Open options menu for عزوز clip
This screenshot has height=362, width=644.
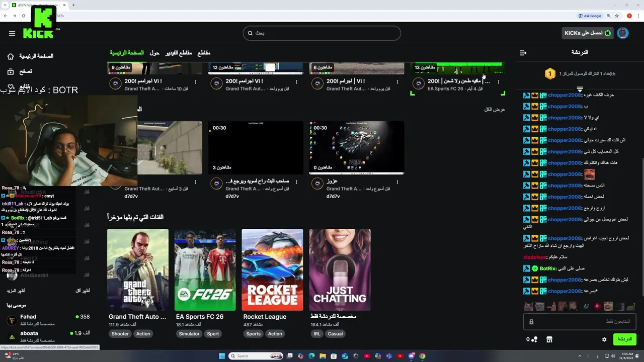pyautogui.click(x=397, y=182)
